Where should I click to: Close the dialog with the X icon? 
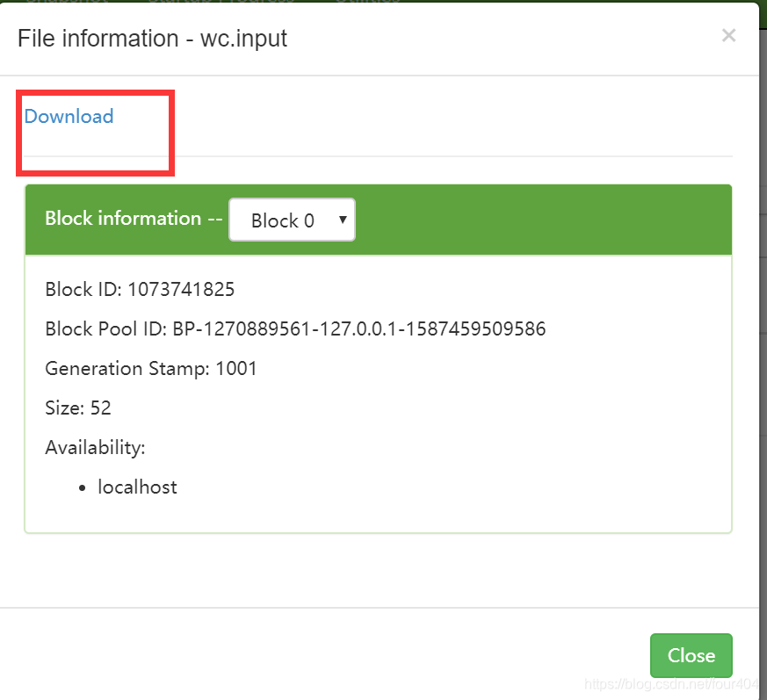coord(728,35)
